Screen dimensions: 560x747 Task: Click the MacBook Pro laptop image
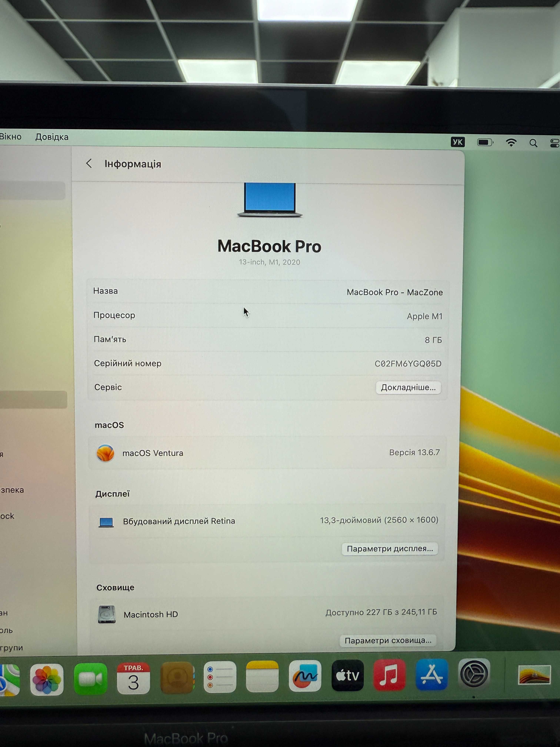pyautogui.click(x=270, y=200)
